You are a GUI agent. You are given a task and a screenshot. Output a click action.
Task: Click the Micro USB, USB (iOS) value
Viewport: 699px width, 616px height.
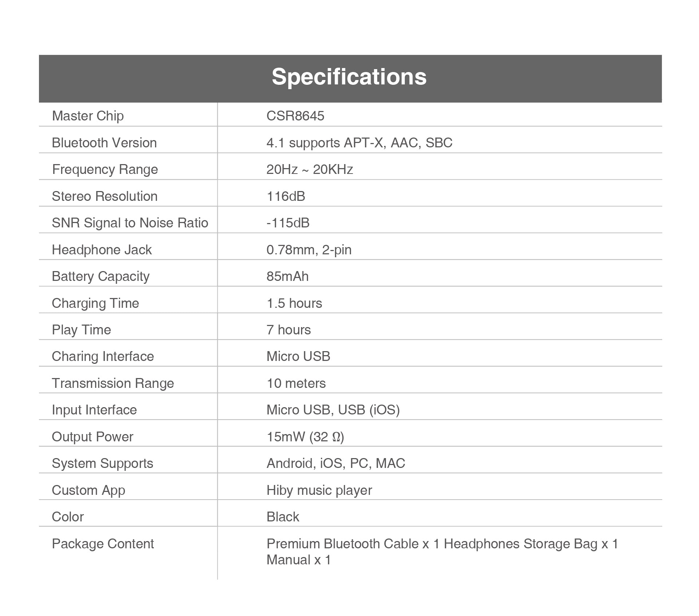point(333,410)
